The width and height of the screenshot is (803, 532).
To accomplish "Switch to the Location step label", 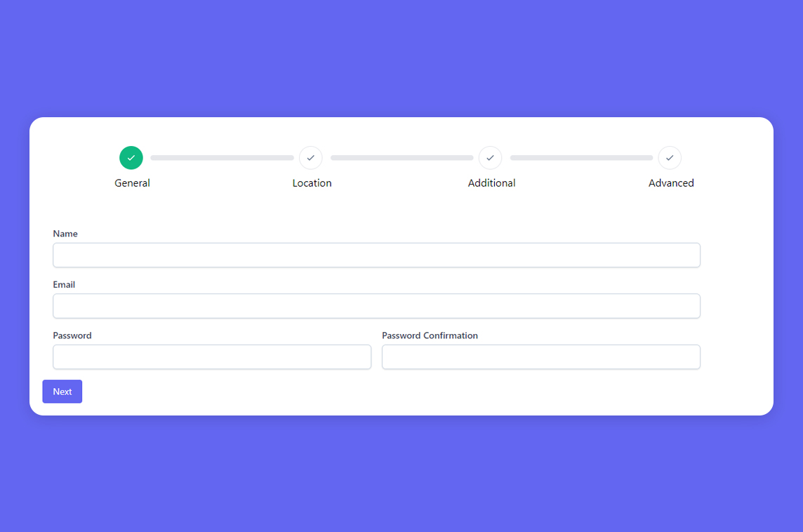I will point(312,183).
